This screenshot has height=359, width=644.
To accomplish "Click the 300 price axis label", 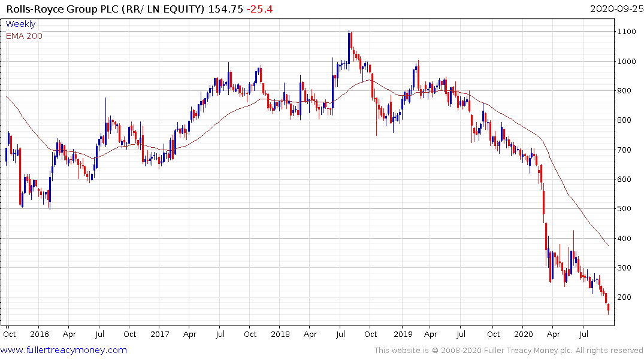I will [624, 268].
